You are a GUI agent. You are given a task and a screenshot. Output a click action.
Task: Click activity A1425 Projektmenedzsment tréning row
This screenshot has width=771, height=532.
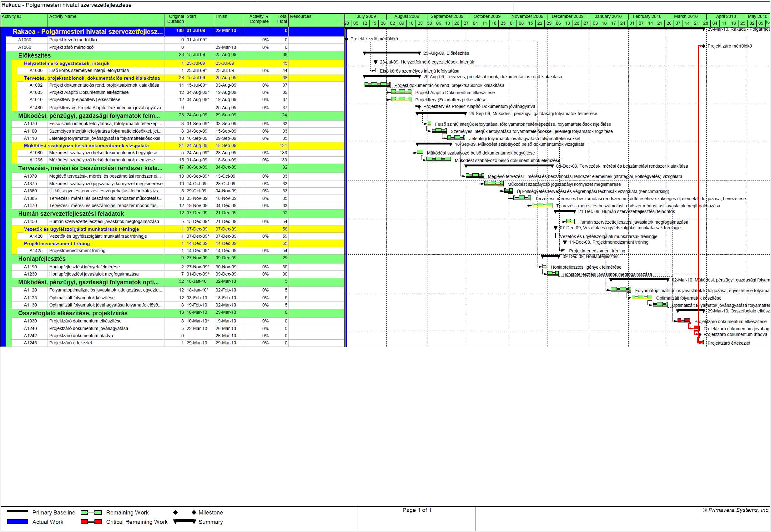[x=181, y=251]
